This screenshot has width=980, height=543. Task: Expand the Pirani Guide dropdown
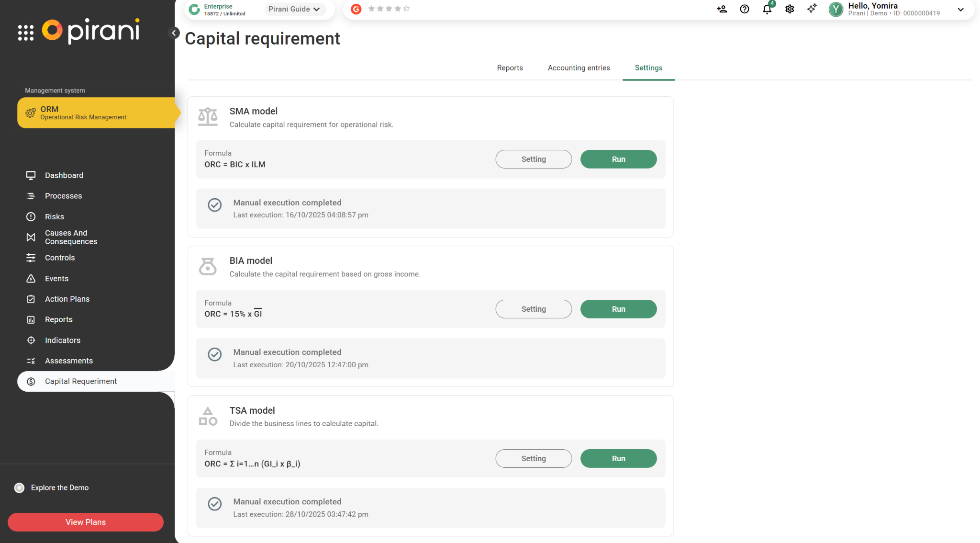tap(294, 9)
